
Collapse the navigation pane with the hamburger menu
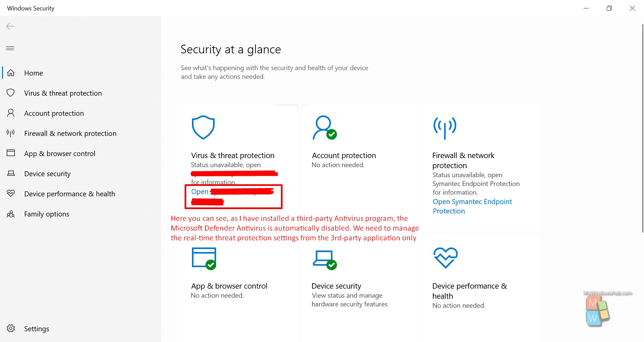(10, 48)
